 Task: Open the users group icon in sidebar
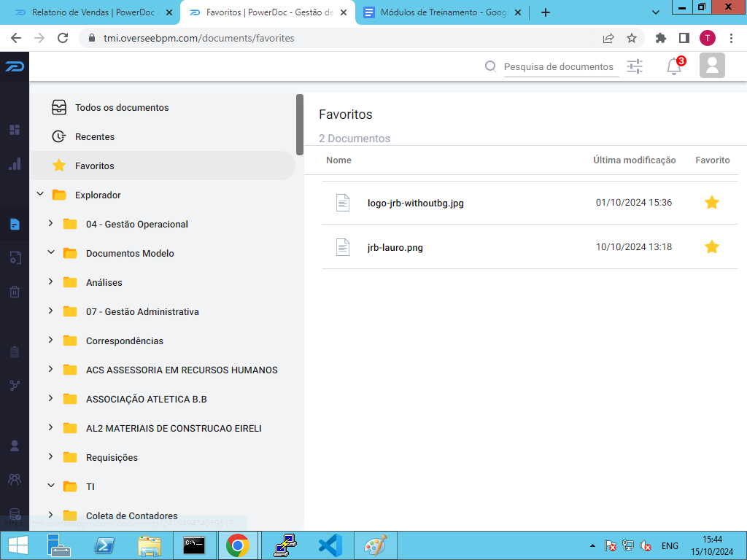[15, 479]
